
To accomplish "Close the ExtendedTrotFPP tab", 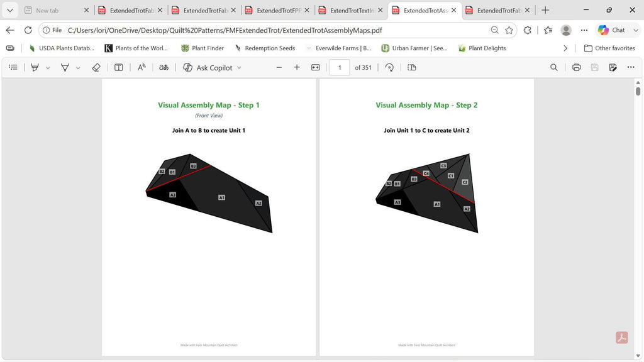I will point(307,10).
